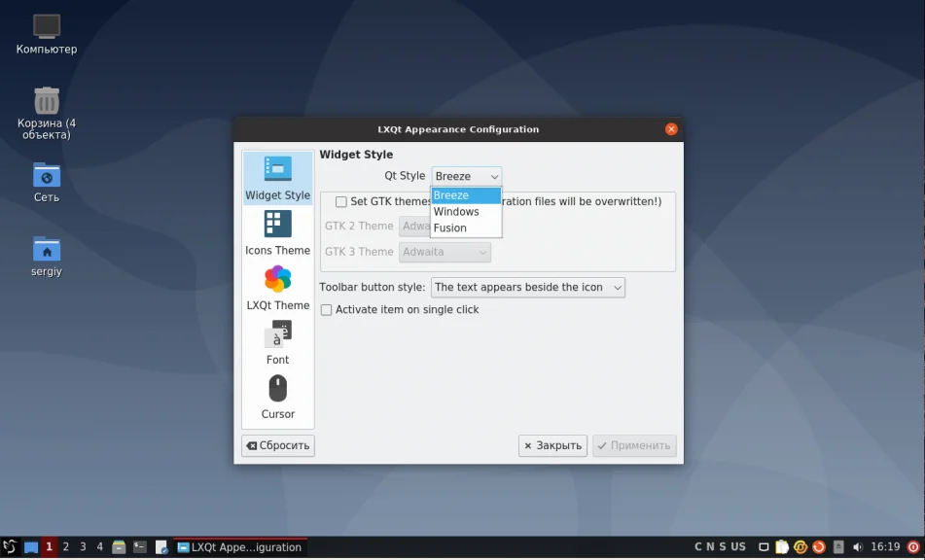Select the sergiy home folder icon
This screenshot has width=925, height=560.
[47, 257]
